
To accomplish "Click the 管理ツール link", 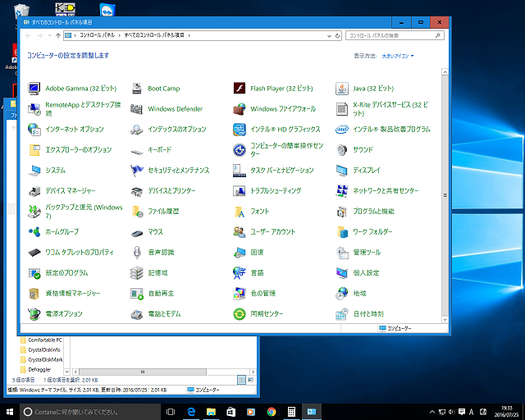I will click(x=367, y=252).
